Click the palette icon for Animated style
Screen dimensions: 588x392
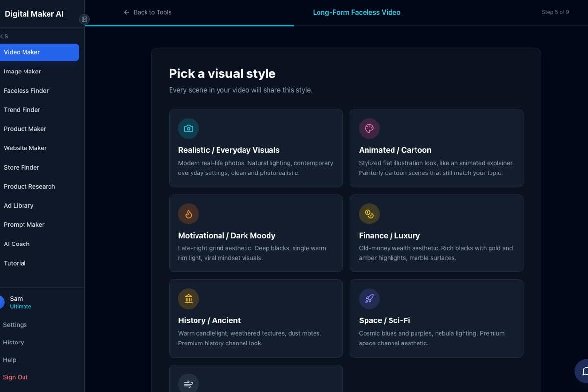pos(369,128)
